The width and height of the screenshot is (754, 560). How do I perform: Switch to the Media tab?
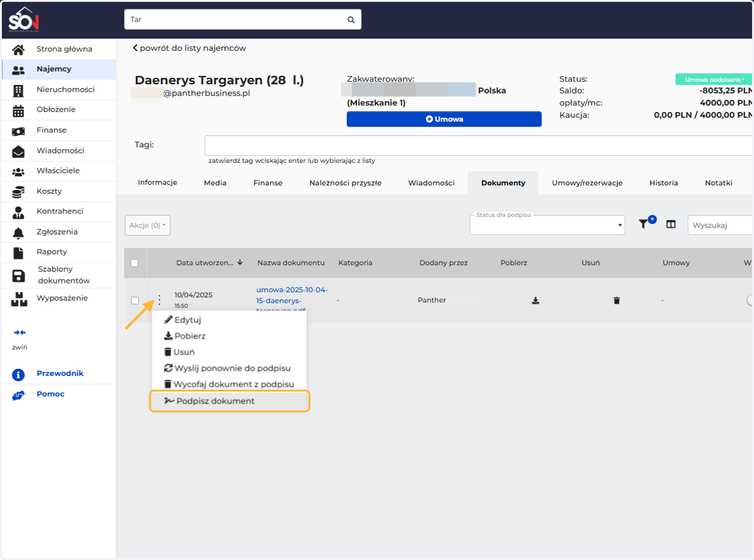click(215, 183)
